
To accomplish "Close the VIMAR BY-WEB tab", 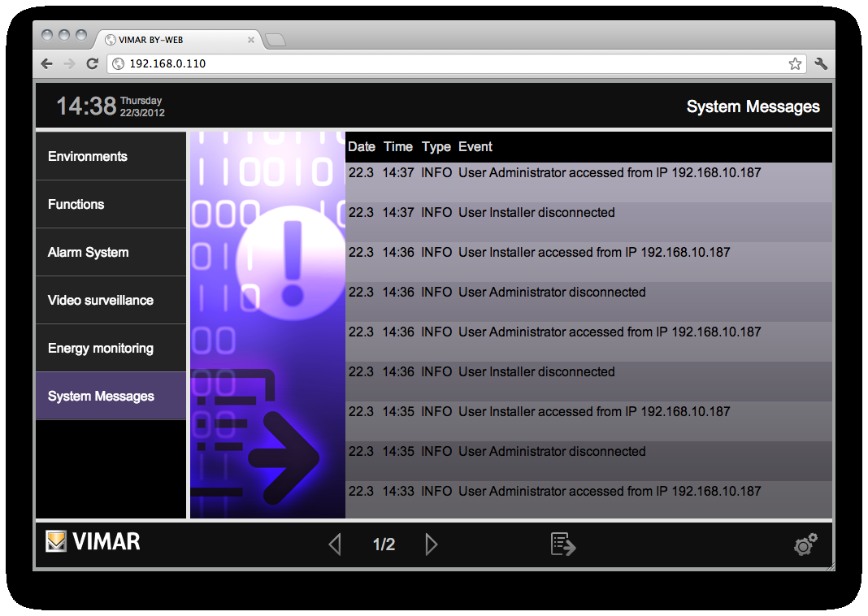I will tap(251, 40).
